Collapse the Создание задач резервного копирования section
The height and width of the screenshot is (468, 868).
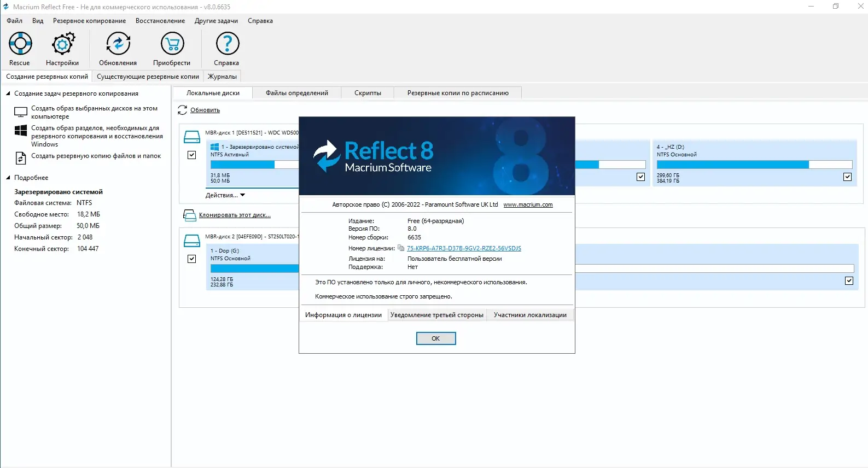click(x=8, y=93)
